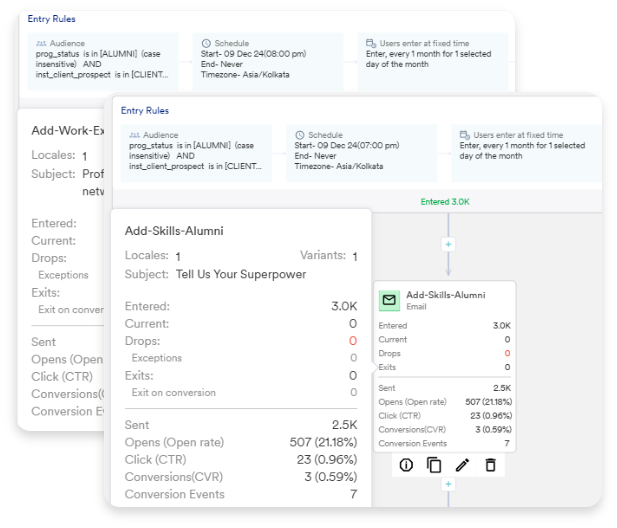
Task: Click the Add-Skills-Alumni node title
Action: pos(443,295)
